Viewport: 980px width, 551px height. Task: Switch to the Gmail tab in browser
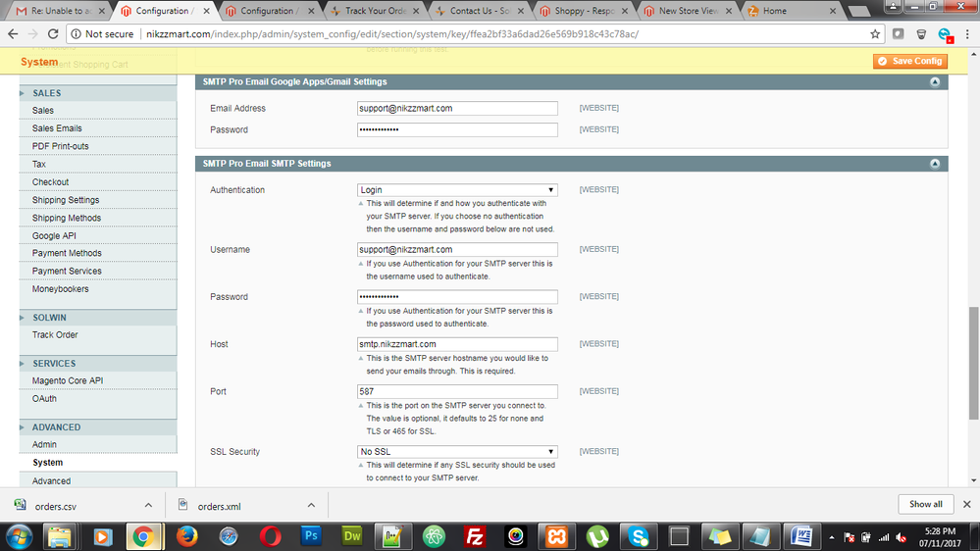click(57, 12)
